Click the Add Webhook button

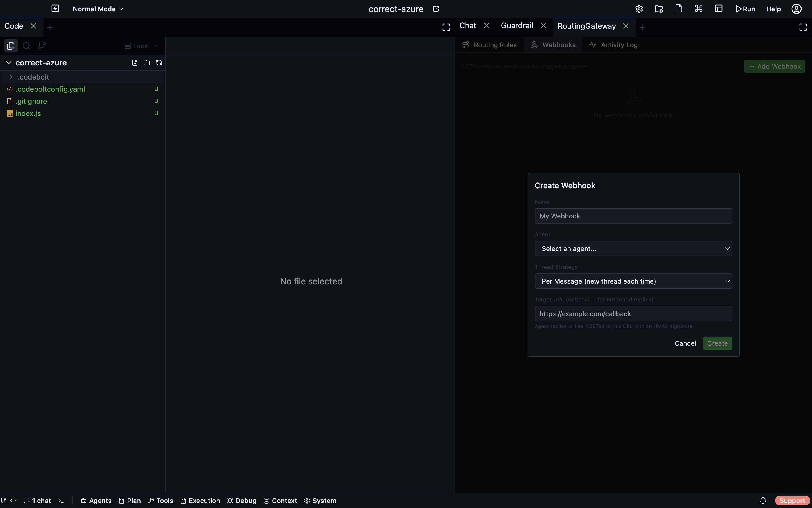tap(775, 66)
